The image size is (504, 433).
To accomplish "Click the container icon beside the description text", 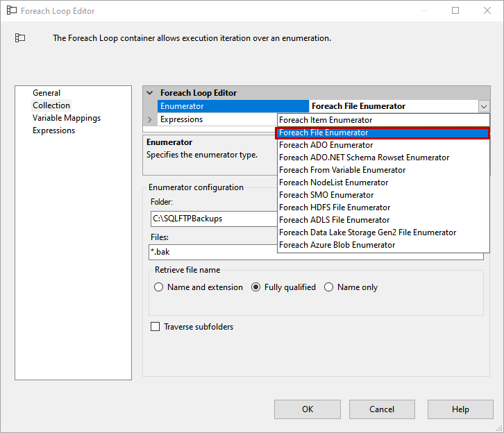I will pos(20,38).
